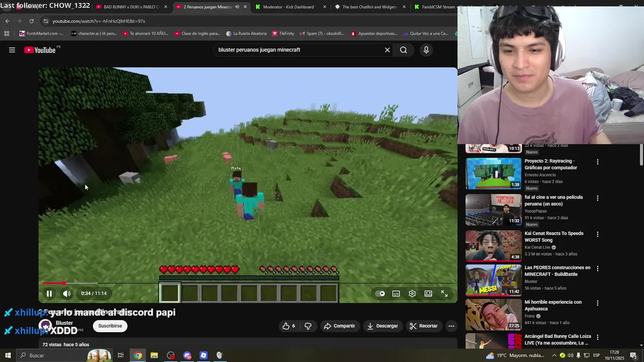Viewport: 644px width, 362px height.
Task: Open the player settings gear
Action: point(413,294)
